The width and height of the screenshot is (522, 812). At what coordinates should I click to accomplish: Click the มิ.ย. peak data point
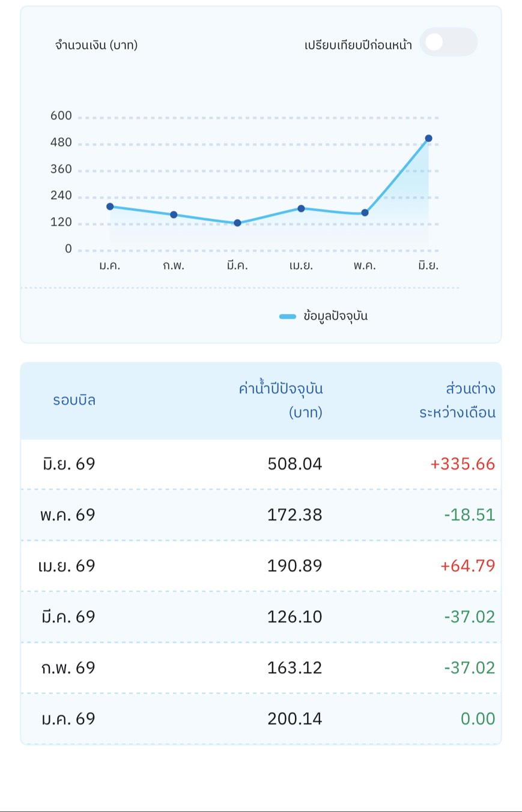[x=428, y=139]
